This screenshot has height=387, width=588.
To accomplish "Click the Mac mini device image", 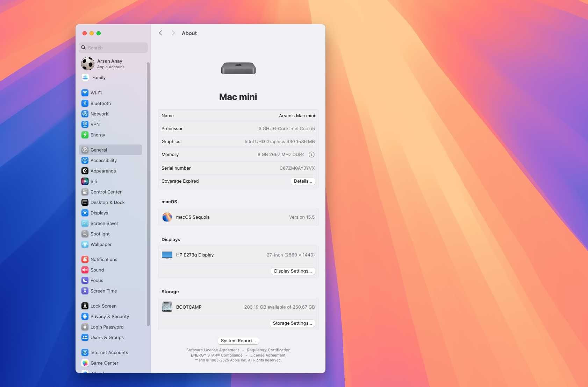I will [238, 68].
